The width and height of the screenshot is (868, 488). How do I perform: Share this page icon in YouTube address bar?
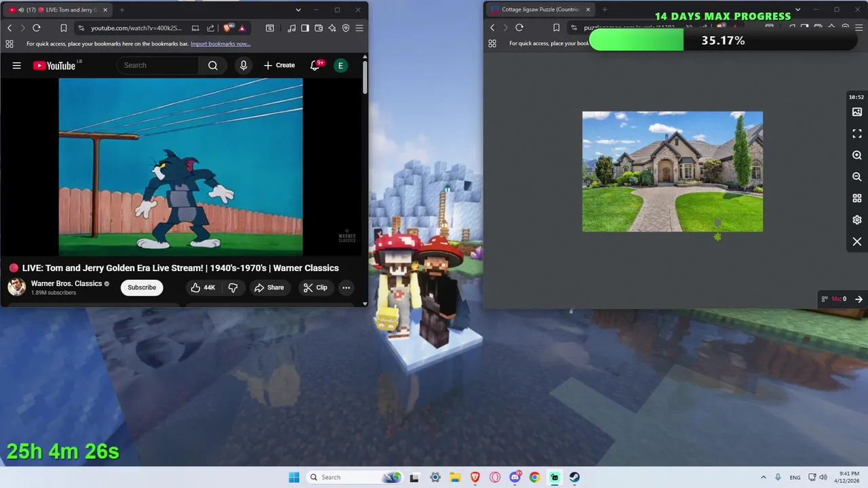pyautogui.click(x=210, y=28)
